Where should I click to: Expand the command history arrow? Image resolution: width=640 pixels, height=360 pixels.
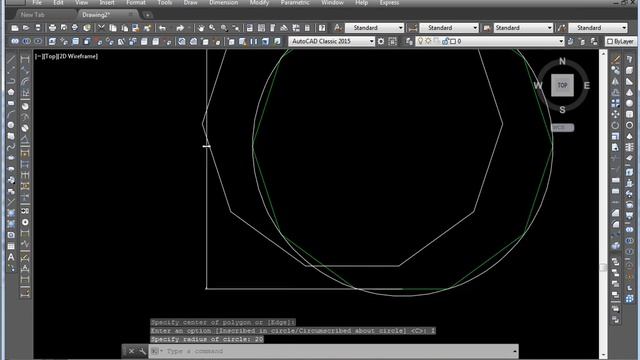pyautogui.click(x=515, y=351)
